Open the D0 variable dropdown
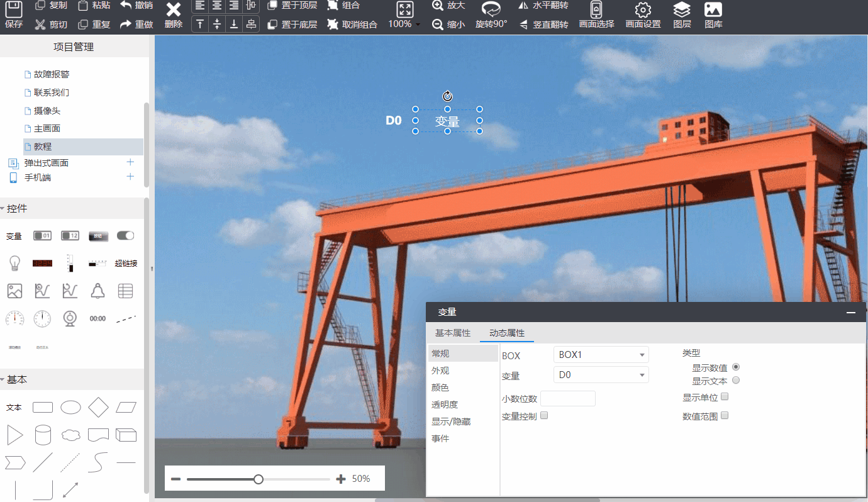 tap(601, 375)
